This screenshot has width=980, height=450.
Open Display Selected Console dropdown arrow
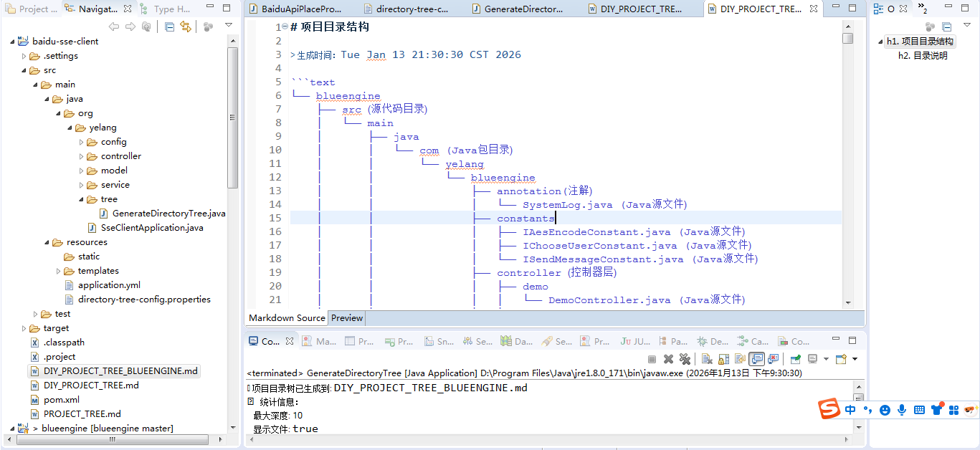pyautogui.click(x=826, y=359)
